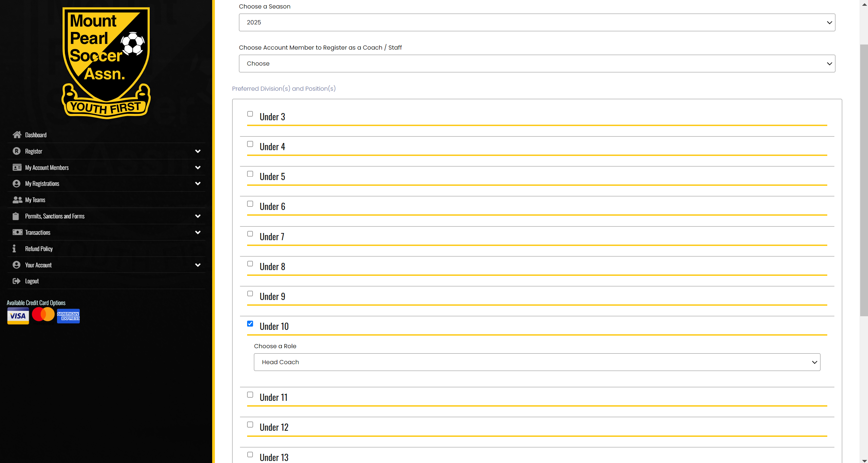This screenshot has height=463, width=868.
Task: Open the Transactions menu item
Action: click(106, 232)
